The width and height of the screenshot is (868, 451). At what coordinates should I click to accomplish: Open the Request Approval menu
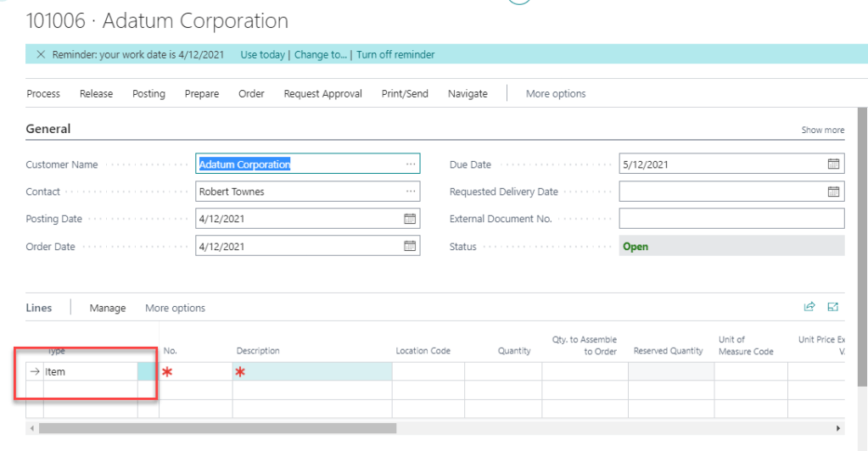pos(322,93)
